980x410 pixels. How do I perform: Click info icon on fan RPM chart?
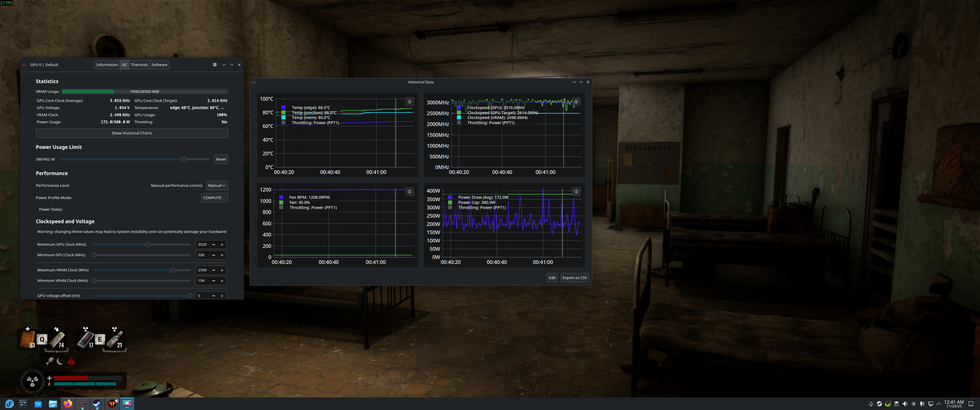click(x=409, y=192)
